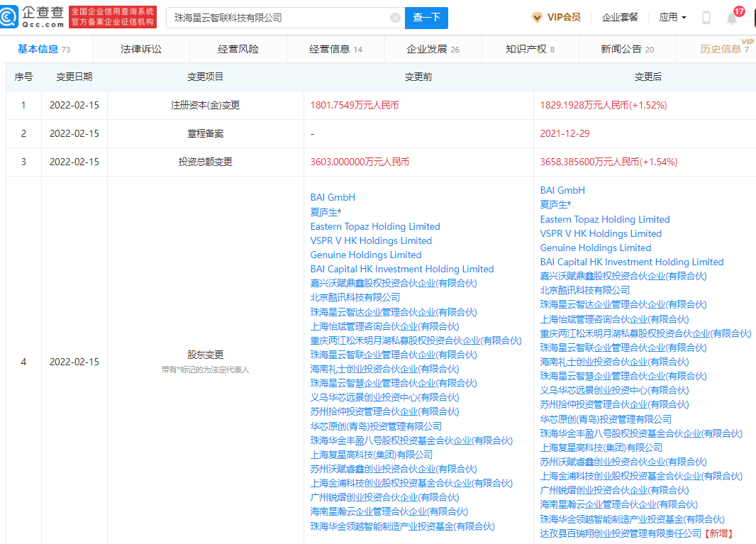Open 上海怡斌管理咨询合伙企业 in 变更后
The image size is (756, 544).
(x=614, y=319)
